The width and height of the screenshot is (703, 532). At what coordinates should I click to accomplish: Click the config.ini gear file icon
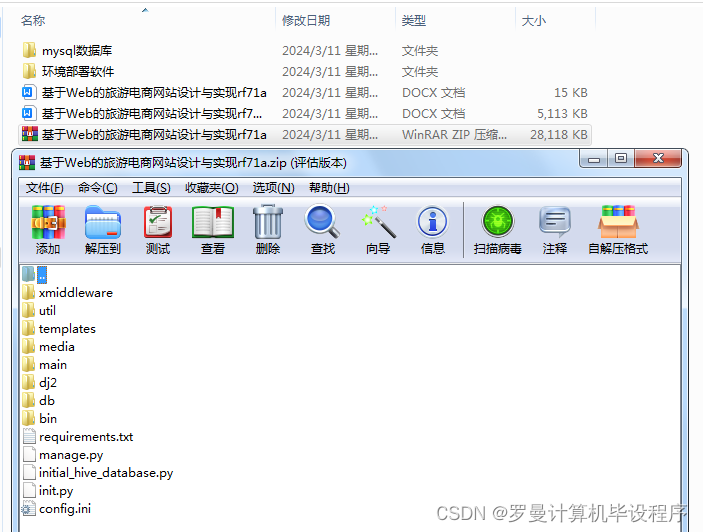28,508
